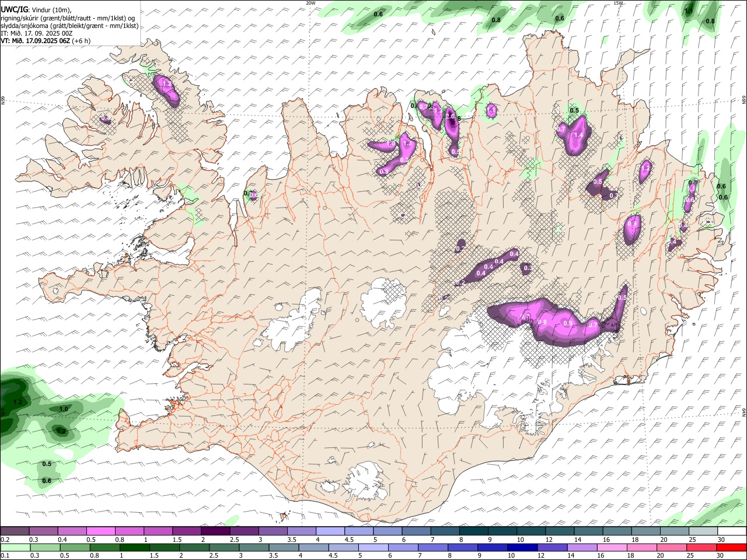Select the 12–14 swatch in the upper legend row
This screenshot has height=560, width=747.
point(560,531)
